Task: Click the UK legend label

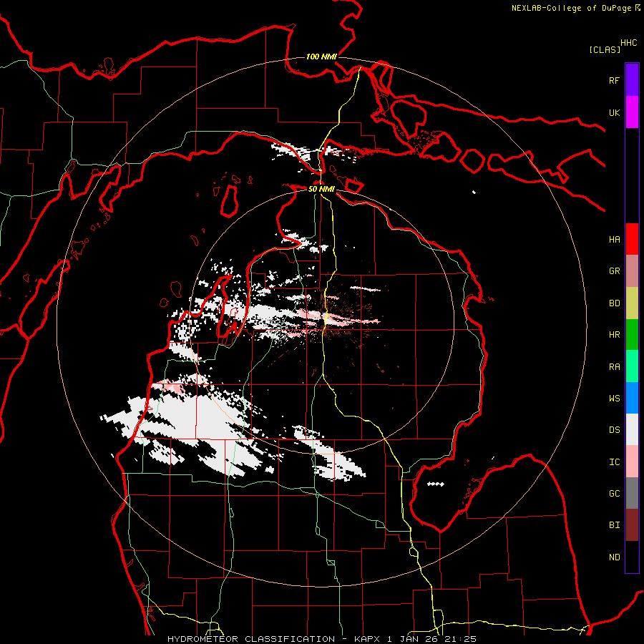Action: [614, 113]
